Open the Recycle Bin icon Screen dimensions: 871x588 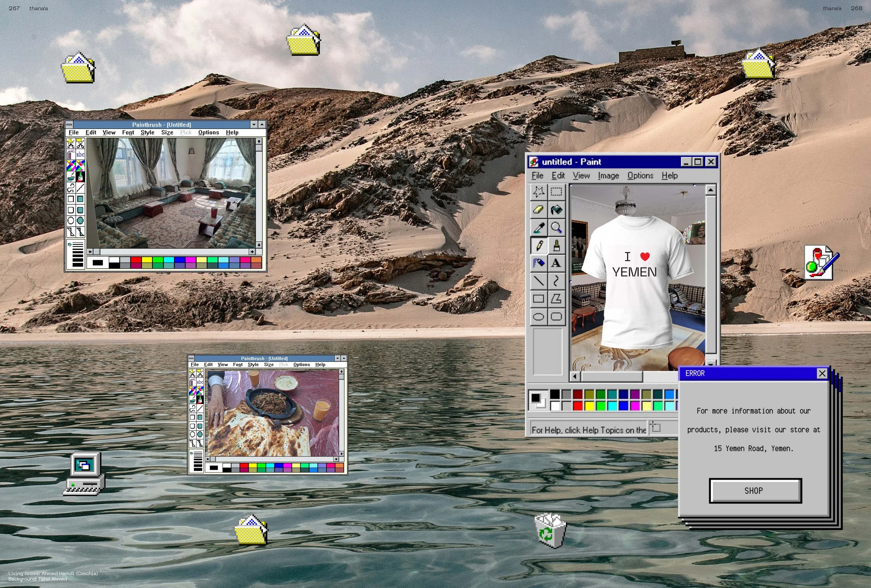click(550, 531)
